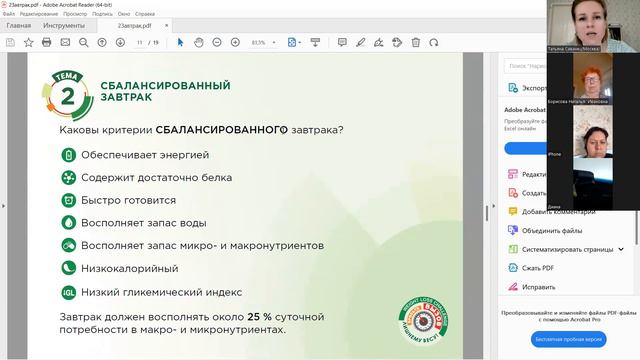This screenshot has width=640, height=360.
Task: Click the Бесплатная пробная версия button
Action: [x=569, y=339]
